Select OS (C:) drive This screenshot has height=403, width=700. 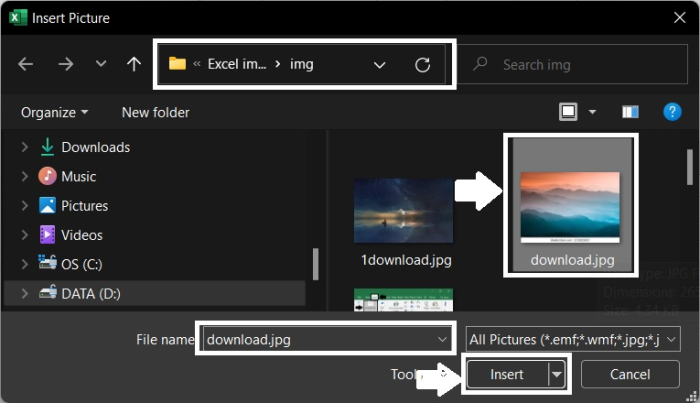point(82,265)
